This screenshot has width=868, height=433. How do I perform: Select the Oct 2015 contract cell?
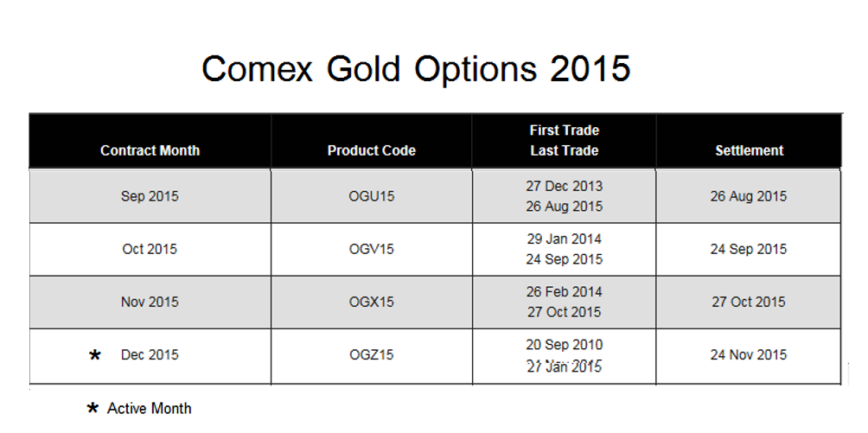point(150,249)
